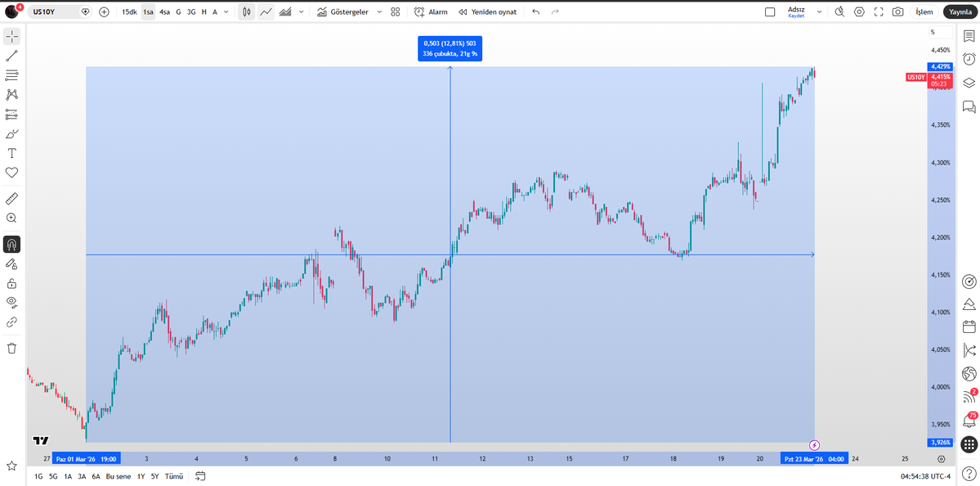Select the 4sa interval
Image resolution: width=980 pixels, height=486 pixels.
pos(164,12)
